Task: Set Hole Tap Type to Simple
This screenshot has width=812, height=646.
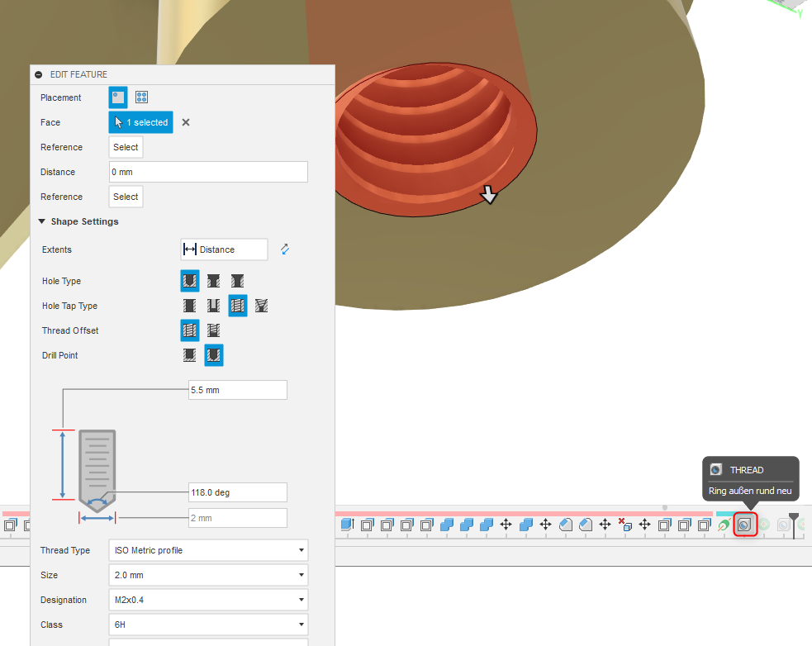Action: (x=189, y=306)
